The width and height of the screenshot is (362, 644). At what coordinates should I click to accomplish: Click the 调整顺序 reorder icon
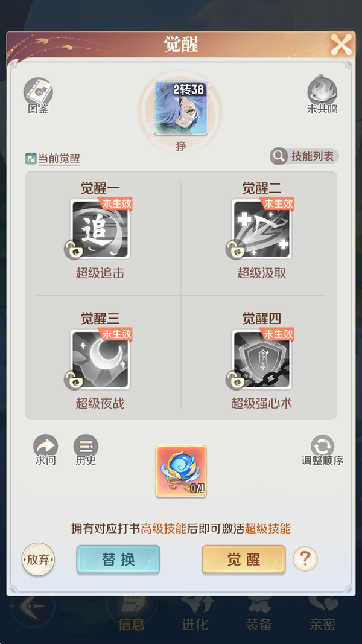323,447
